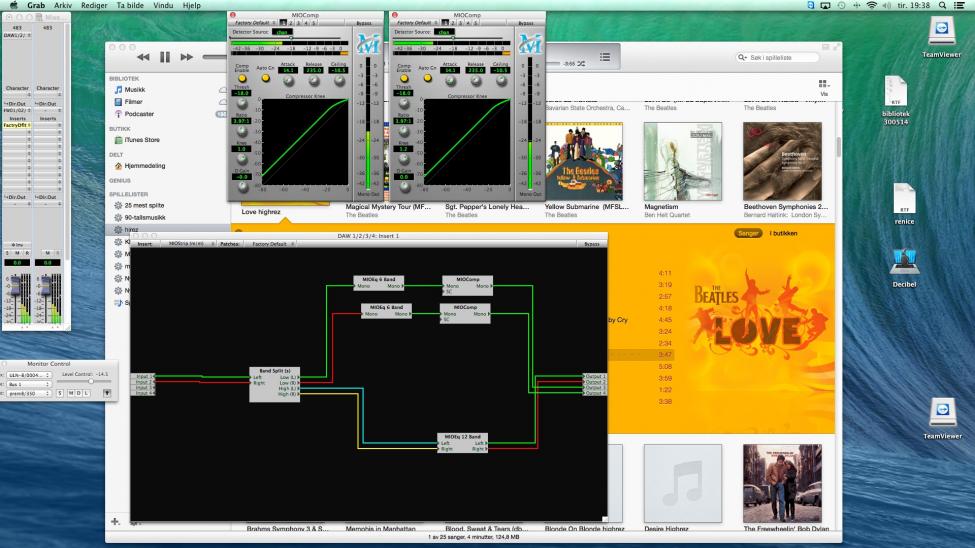Screen dimensions: 975x548
Task: Open the iTunes Up Next list icon
Action: 605,57
